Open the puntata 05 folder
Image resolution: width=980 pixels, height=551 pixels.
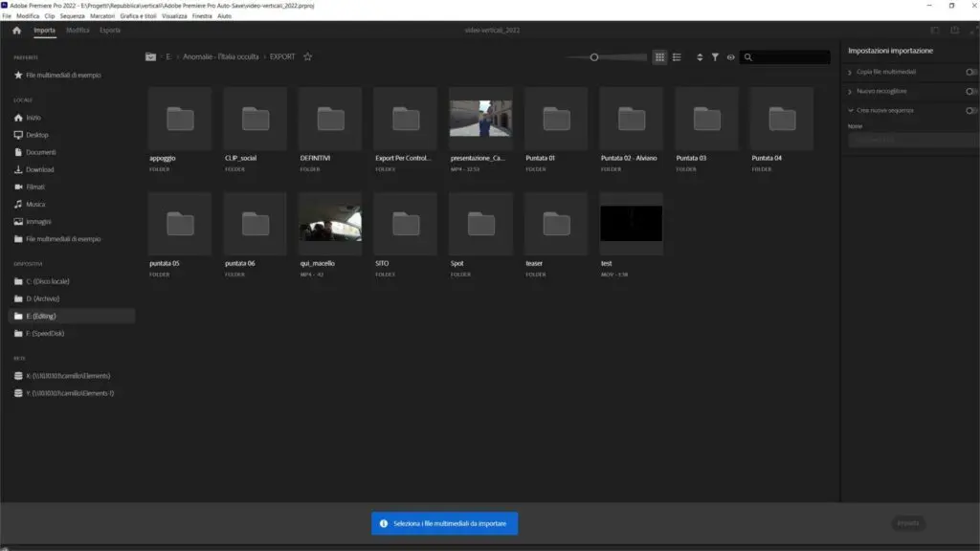180,224
